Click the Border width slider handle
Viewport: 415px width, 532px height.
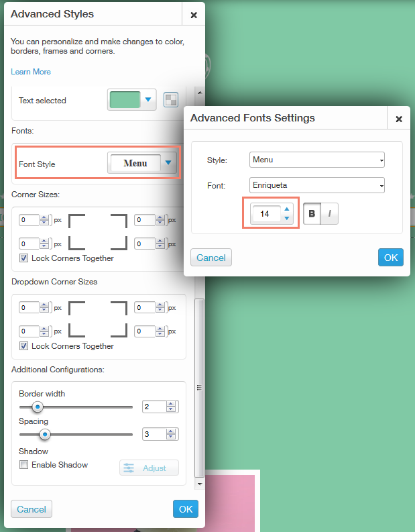coord(38,407)
